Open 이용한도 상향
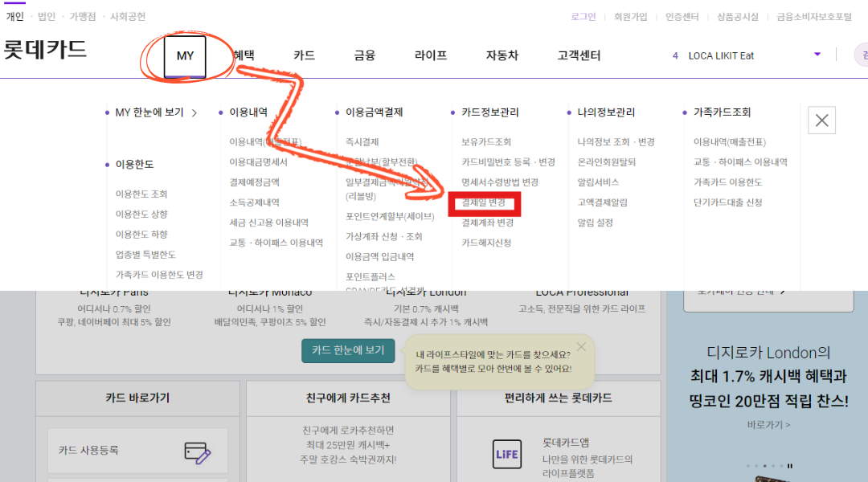Viewport: 868px width, 482px height. [x=141, y=214]
